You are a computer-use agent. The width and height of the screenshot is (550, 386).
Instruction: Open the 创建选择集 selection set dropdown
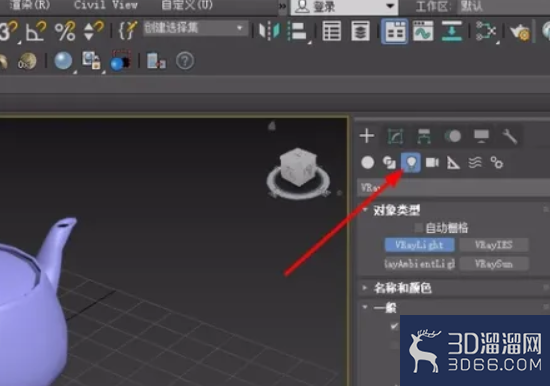[x=195, y=28]
